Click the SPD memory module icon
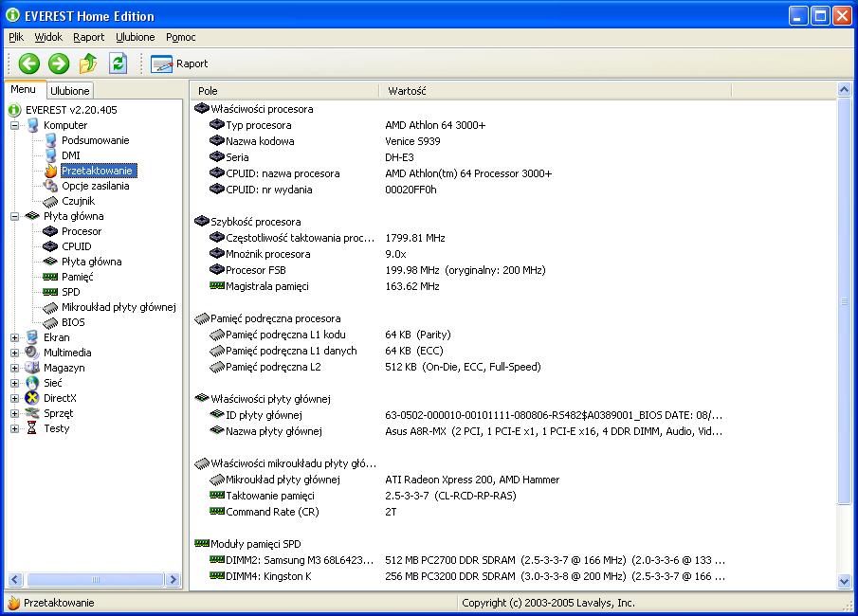The image size is (858, 616). 50,292
